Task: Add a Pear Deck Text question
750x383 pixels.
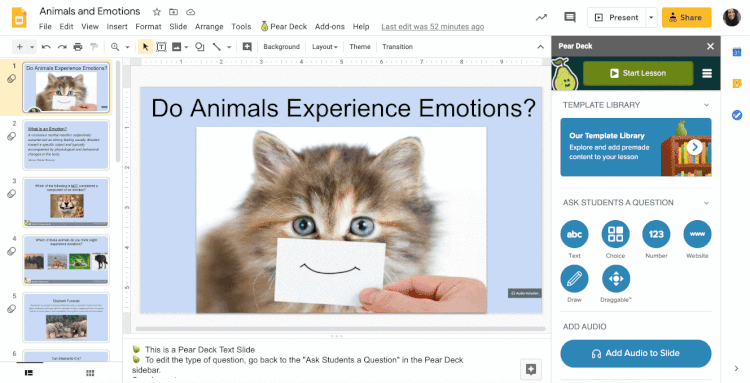Action: 574,234
